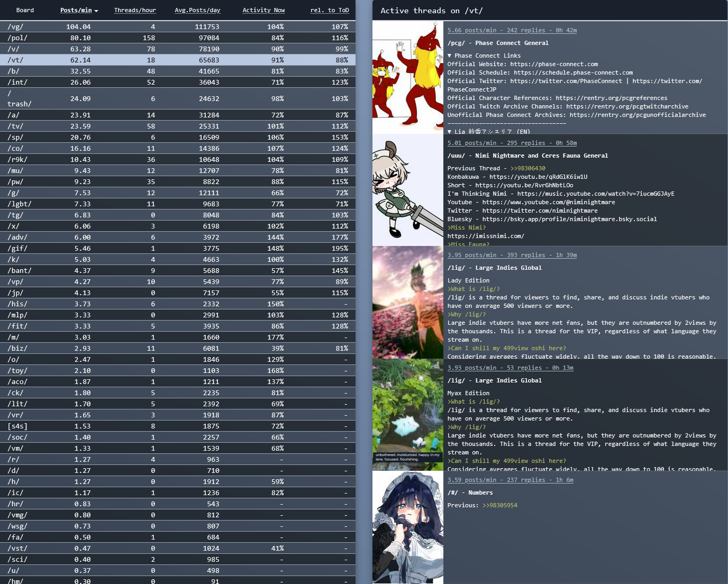Select the /toy/ board row

pyautogui.click(x=178, y=370)
